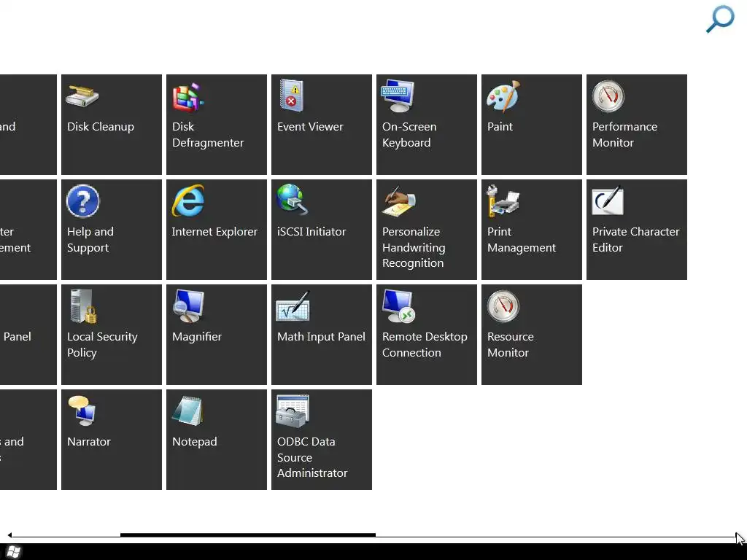This screenshot has width=747, height=560.
Task: Click the horizontal scrollbar thumb
Action: point(248,535)
